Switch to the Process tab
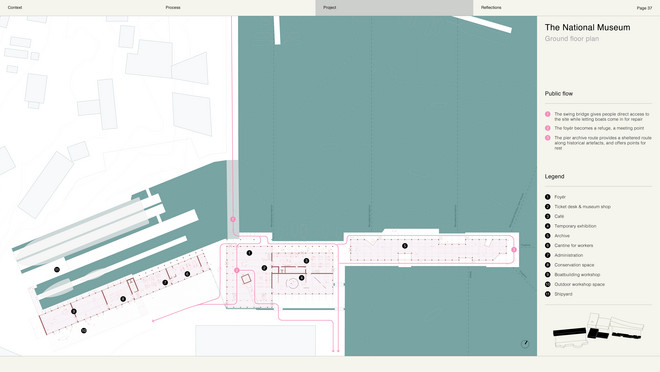Viewport: 660px width, 372px height. point(173,8)
